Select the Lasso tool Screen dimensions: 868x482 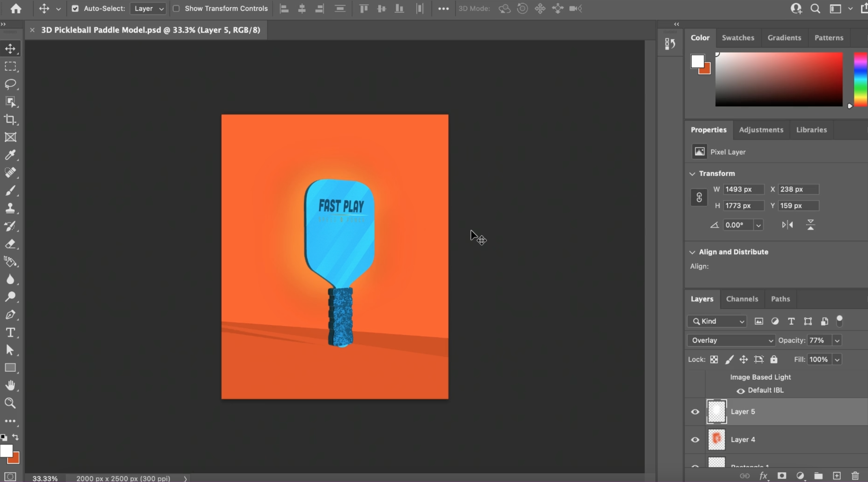click(x=10, y=84)
